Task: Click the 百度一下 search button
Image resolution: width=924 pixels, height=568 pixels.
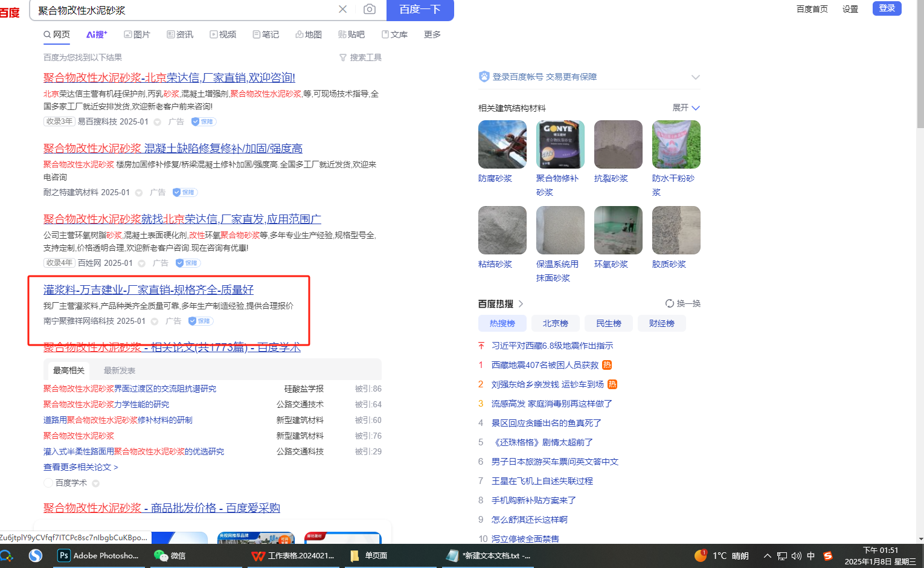Action: (420, 10)
